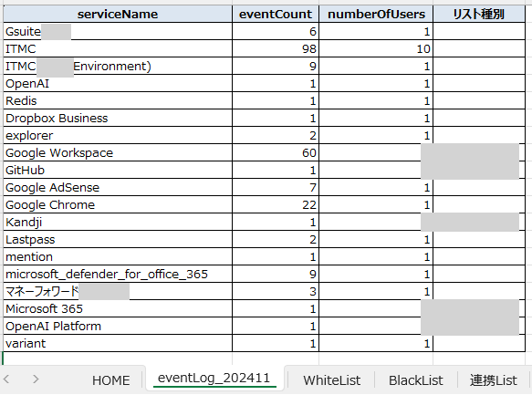Click the Google Workspace cell
Screen dimensions: 532x395
(x=118, y=152)
